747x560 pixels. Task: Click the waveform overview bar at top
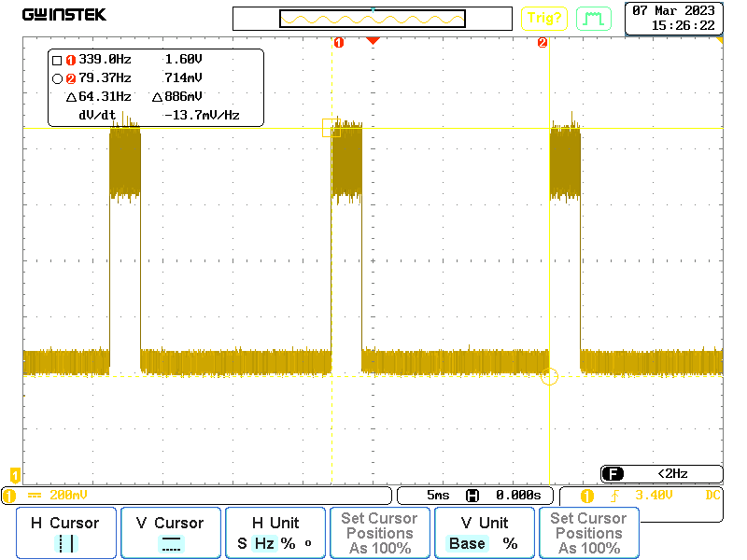point(373,19)
